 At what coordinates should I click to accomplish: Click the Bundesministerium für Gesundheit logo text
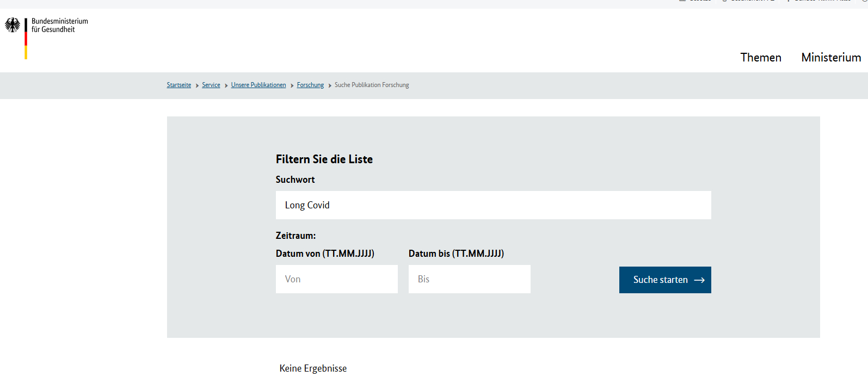pos(59,25)
